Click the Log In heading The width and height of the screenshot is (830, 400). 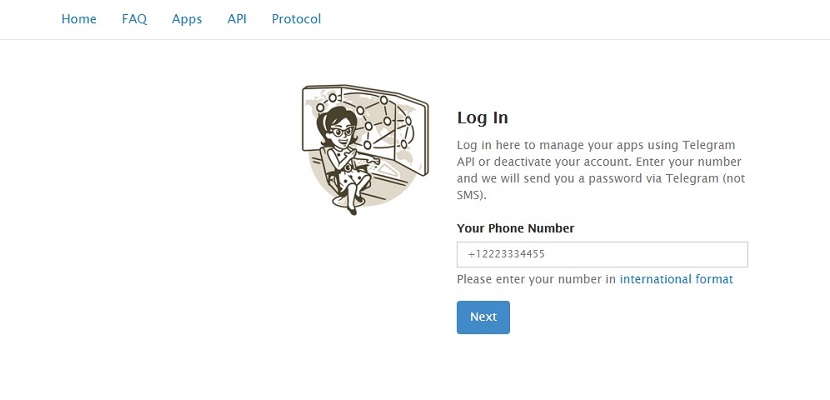click(x=482, y=117)
